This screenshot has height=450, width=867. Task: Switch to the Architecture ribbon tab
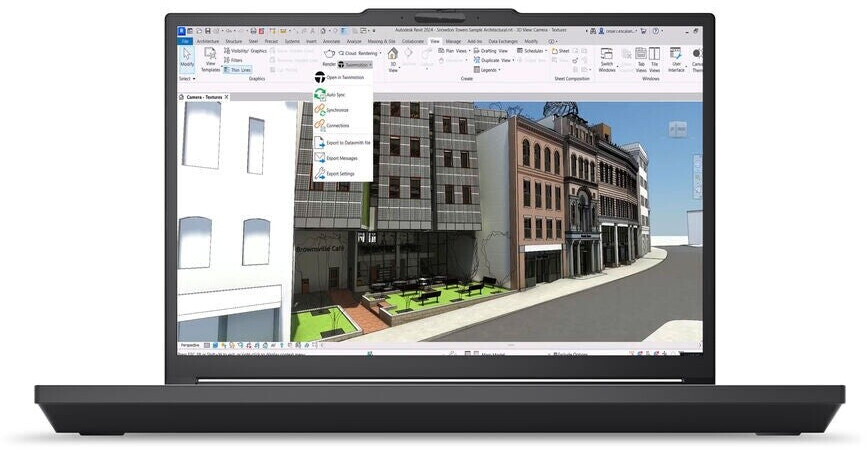coord(207,41)
